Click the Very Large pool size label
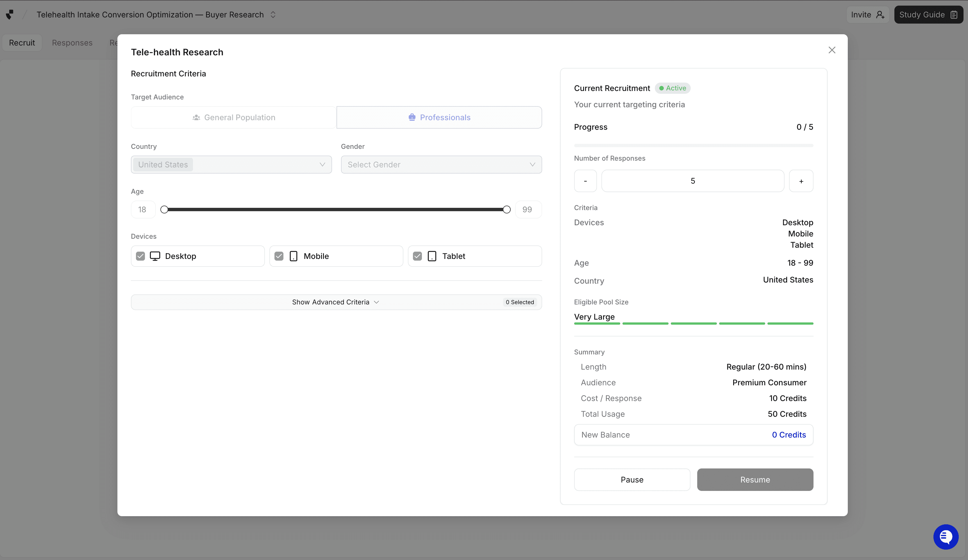Image resolution: width=968 pixels, height=560 pixels. click(x=594, y=317)
